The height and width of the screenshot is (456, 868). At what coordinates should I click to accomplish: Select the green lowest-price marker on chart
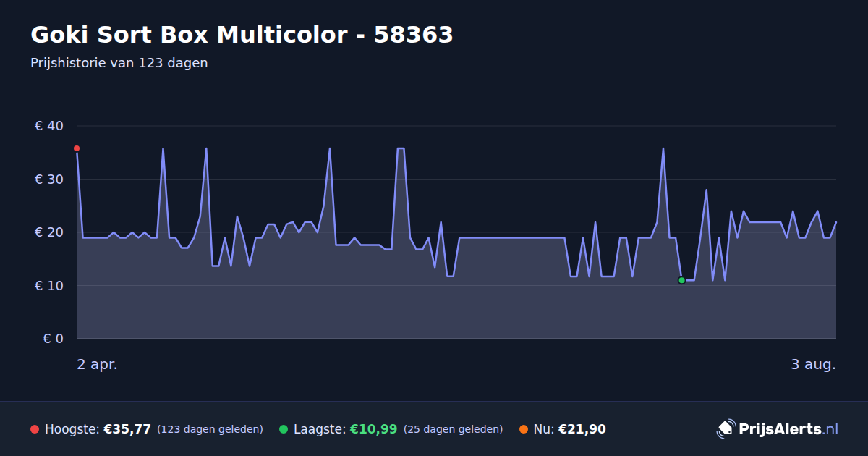click(x=681, y=280)
